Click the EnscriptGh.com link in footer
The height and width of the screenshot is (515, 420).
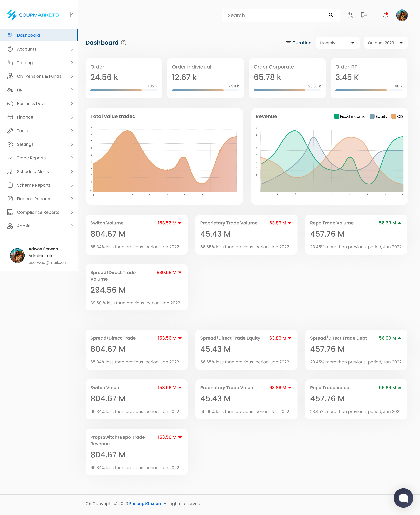pyautogui.click(x=146, y=503)
